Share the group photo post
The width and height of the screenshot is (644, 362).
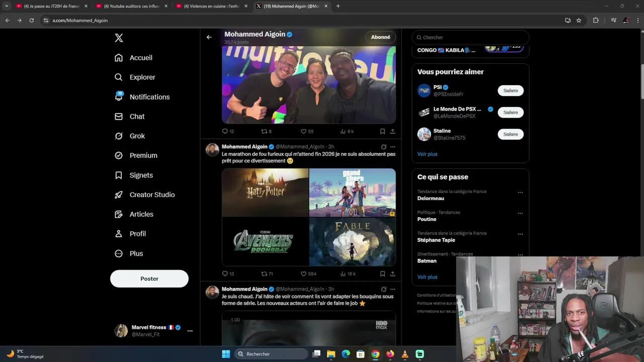pyautogui.click(x=392, y=131)
